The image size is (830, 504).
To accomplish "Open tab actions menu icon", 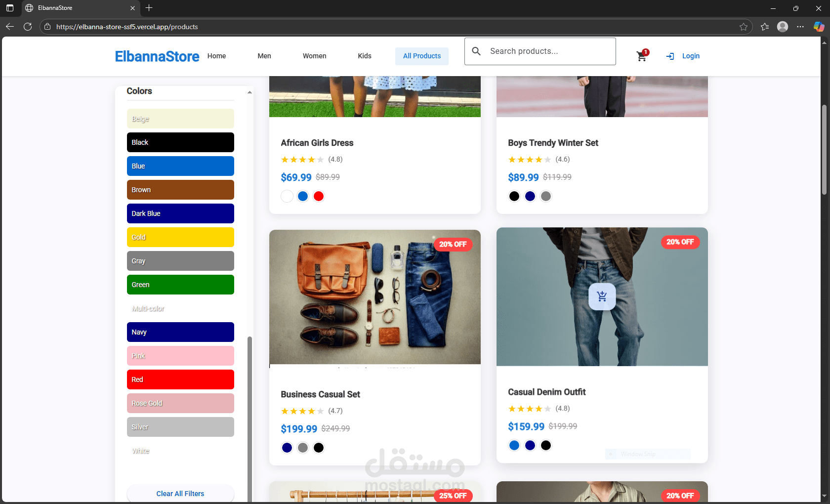I will pyautogui.click(x=10, y=8).
